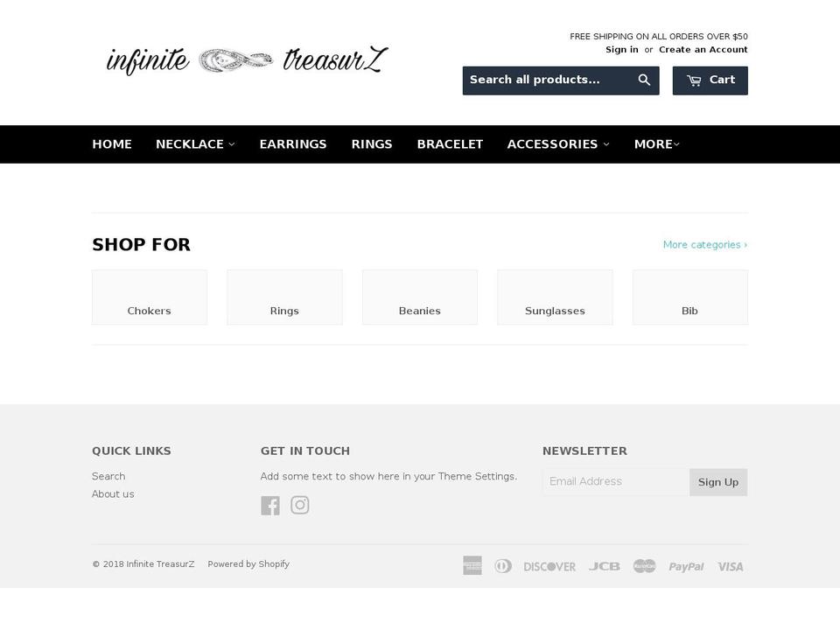
Task: Click the Visa payment icon
Action: click(x=731, y=566)
